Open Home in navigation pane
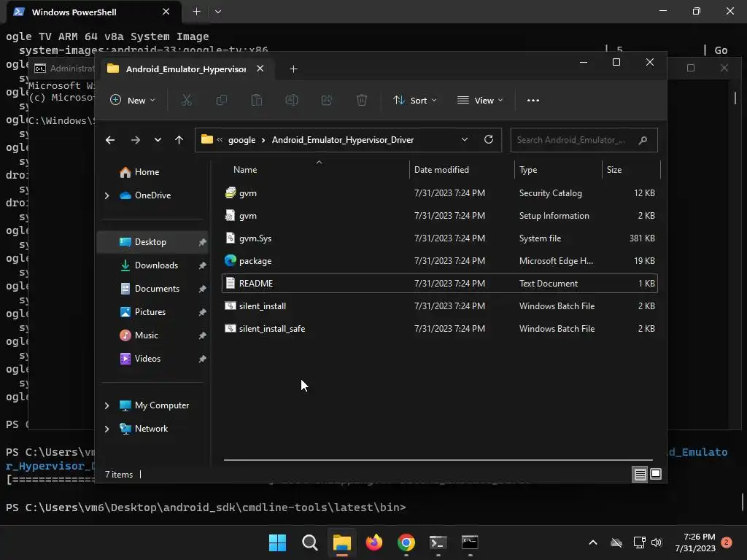The height and width of the screenshot is (560, 747). [x=147, y=172]
